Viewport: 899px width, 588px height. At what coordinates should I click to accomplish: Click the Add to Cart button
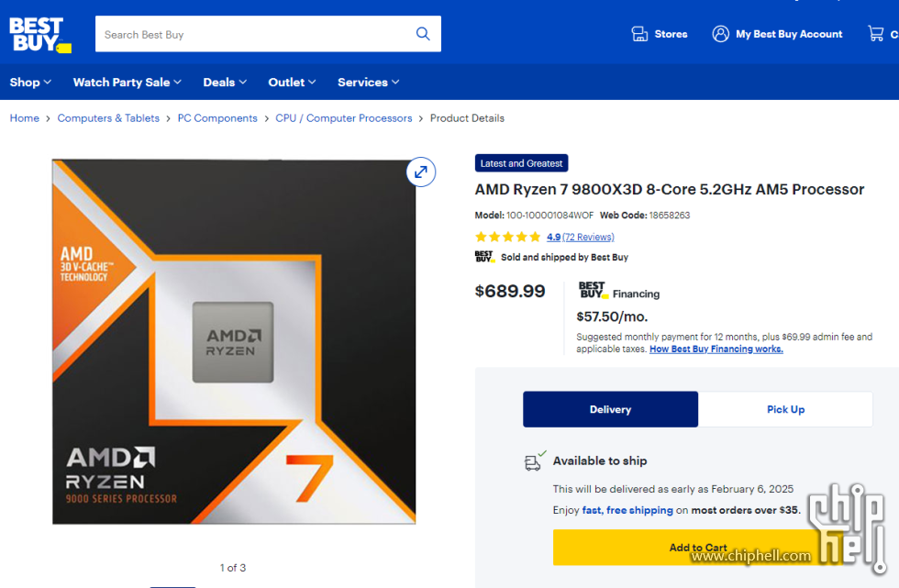697,548
